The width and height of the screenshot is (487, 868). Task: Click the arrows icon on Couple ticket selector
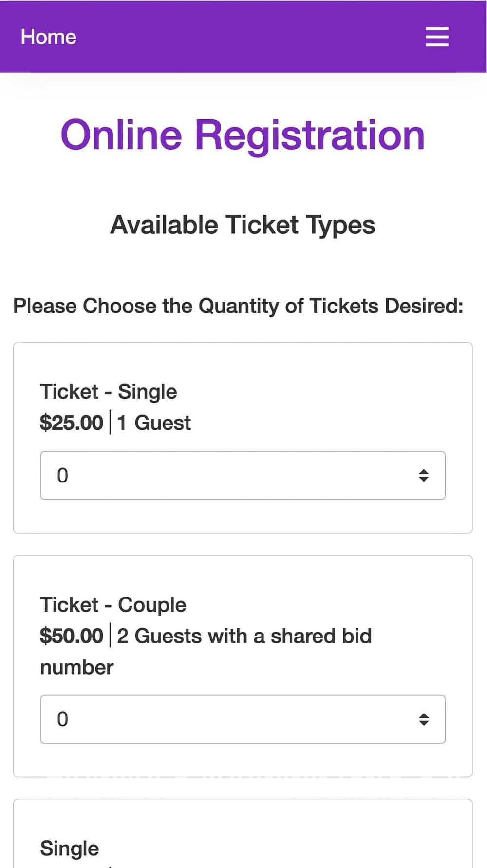424,719
